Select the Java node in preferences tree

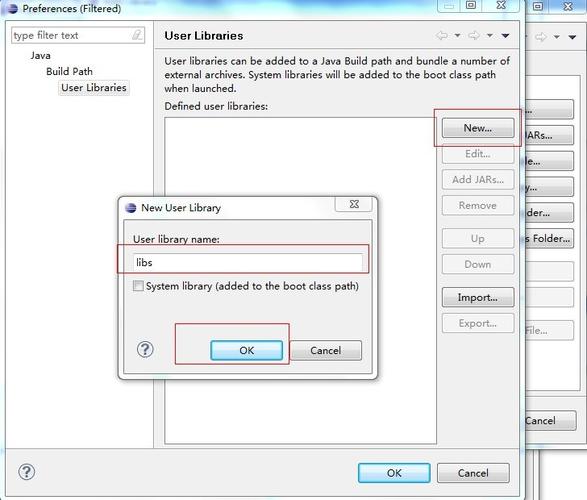pos(40,56)
